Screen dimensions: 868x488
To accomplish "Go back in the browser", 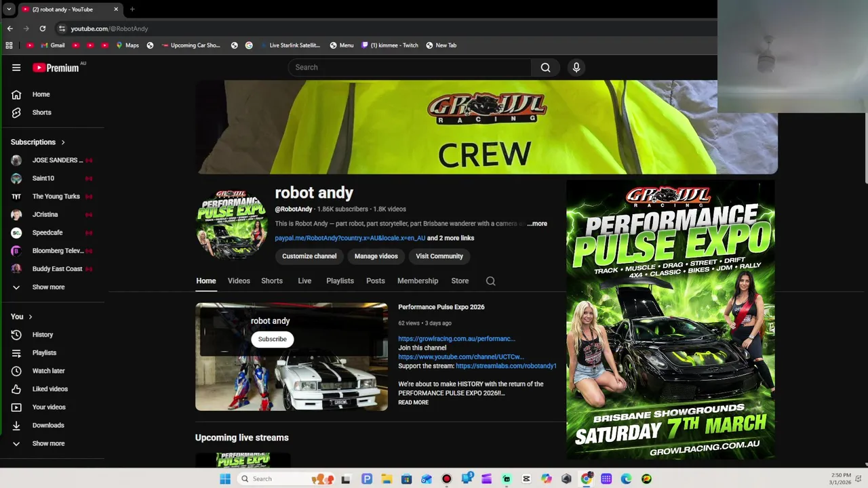I will (x=9, y=28).
